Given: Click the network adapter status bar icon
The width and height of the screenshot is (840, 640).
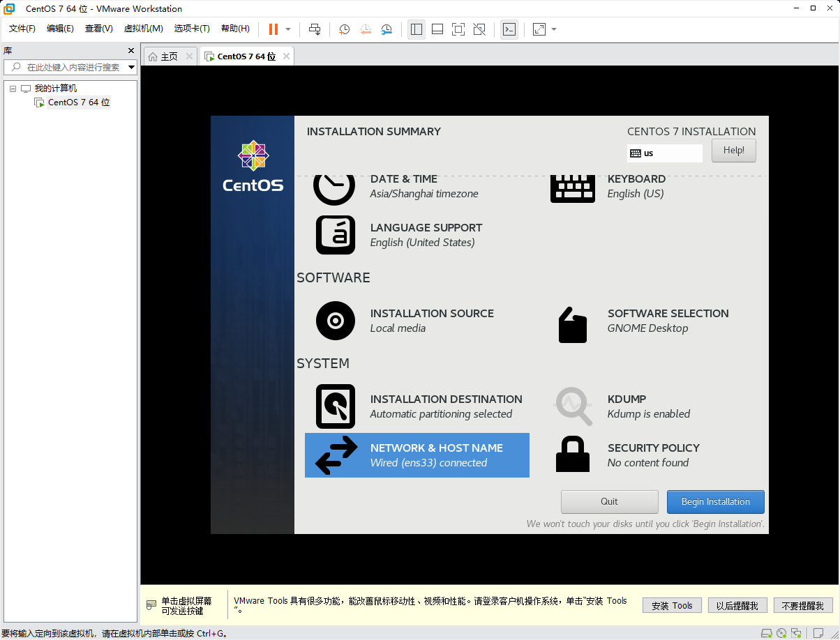Looking at the screenshot, I should [796, 633].
